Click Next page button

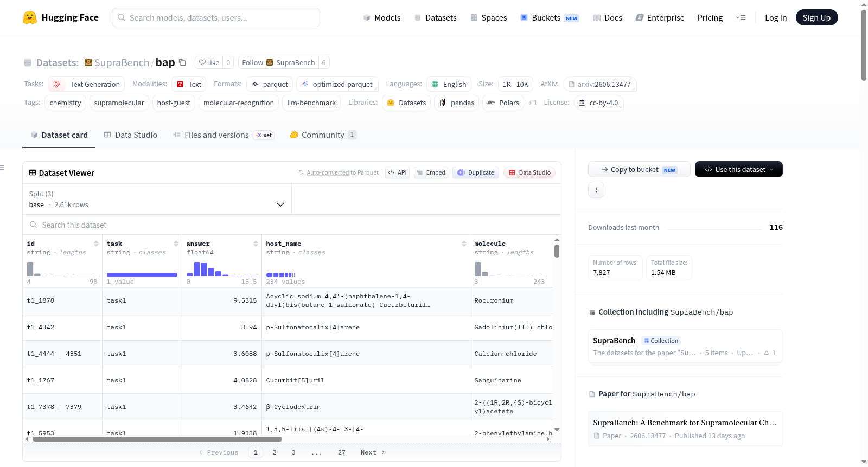tap(373, 452)
